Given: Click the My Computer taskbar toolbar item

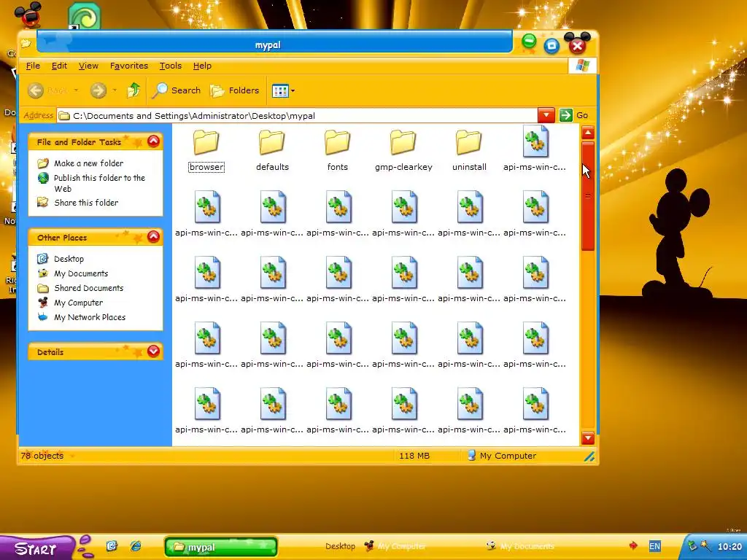Looking at the screenshot, I should (395, 546).
